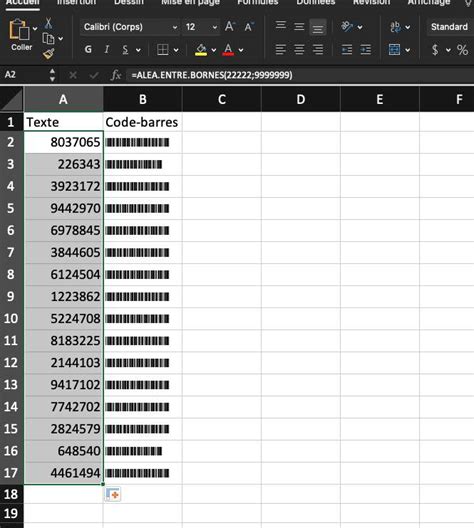The image size is (474, 528).
Task: Apply cell borders icon
Action: [163, 50]
